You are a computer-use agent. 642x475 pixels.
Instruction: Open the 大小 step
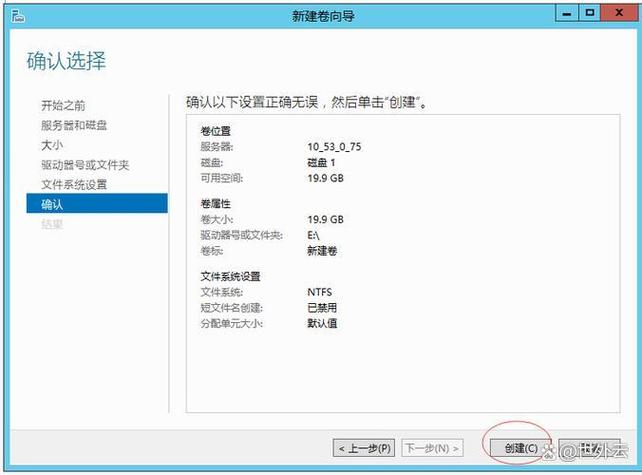(x=52, y=145)
